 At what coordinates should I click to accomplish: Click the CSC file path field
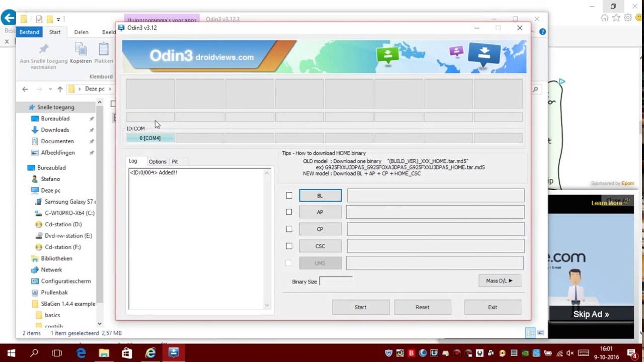click(436, 246)
